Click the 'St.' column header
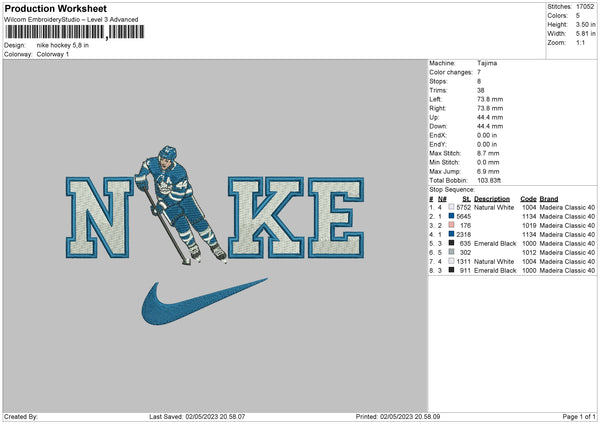This screenshot has width=600, height=424. [x=466, y=199]
